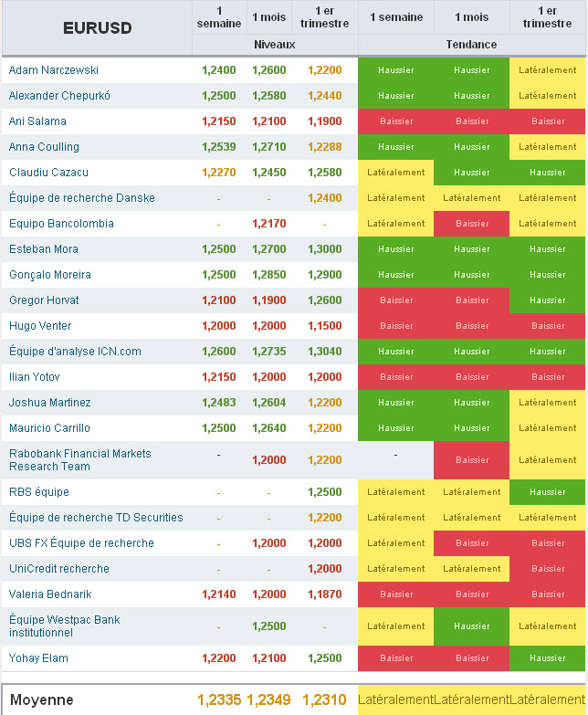Click Mauricio Carrillo's 1,2640 monthly level

tap(269, 427)
